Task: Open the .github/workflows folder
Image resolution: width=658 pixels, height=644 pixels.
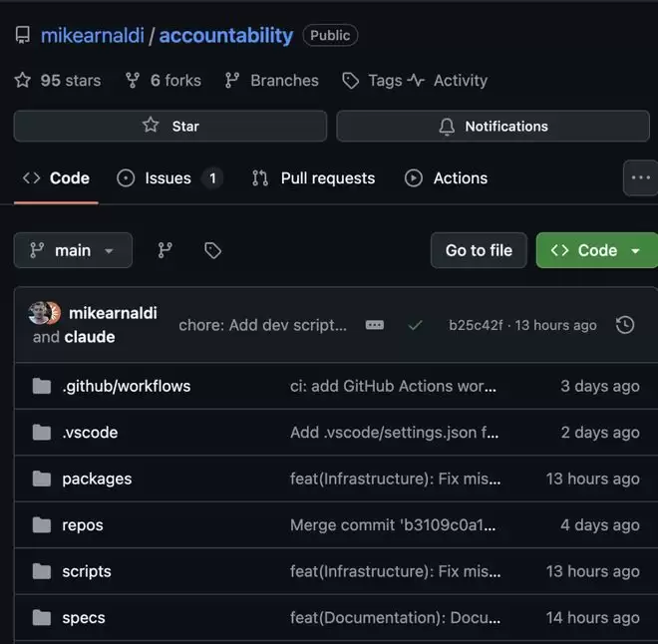Action: pyautogui.click(x=126, y=386)
